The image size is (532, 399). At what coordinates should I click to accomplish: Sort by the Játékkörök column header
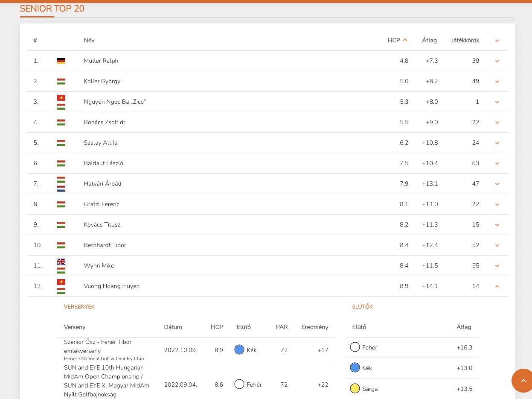coord(465,41)
